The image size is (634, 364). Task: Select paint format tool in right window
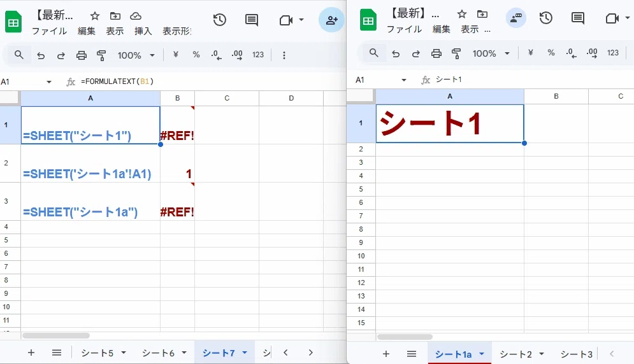pyautogui.click(x=456, y=53)
